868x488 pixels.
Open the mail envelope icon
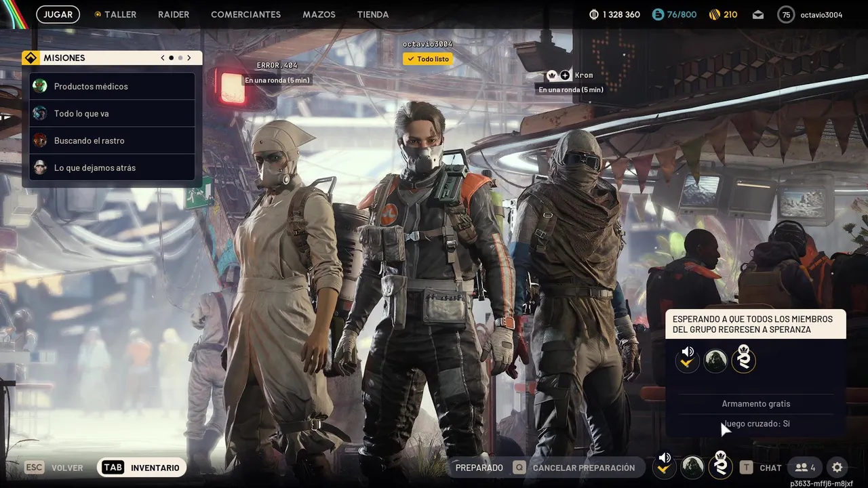pyautogui.click(x=758, y=15)
